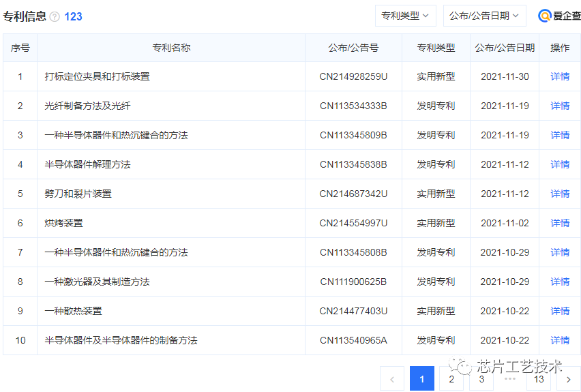Open 详情 for 光纤制备方法及光纤

pos(560,106)
